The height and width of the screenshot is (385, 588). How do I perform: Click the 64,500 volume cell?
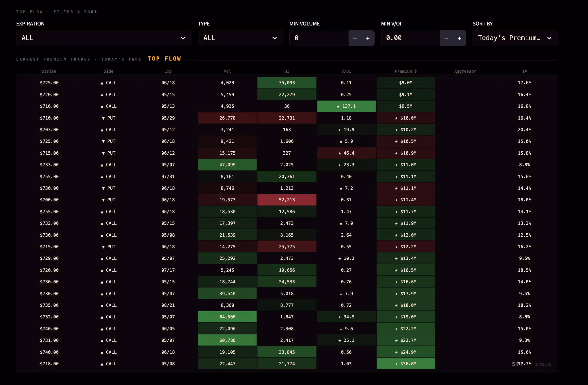[227, 317]
